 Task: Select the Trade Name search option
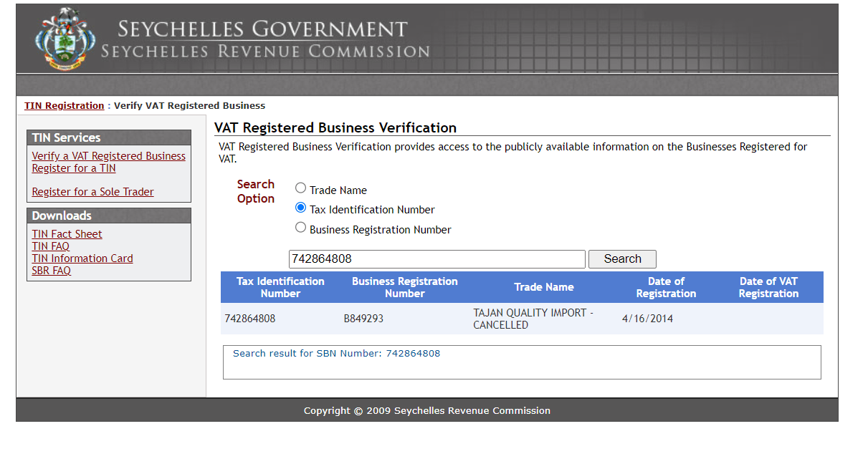point(301,188)
